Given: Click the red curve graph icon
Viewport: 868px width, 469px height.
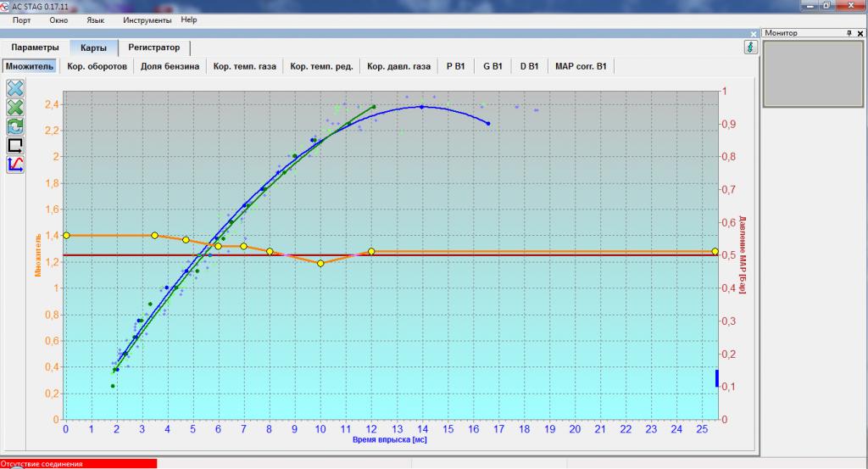Looking at the screenshot, I should coord(15,164).
